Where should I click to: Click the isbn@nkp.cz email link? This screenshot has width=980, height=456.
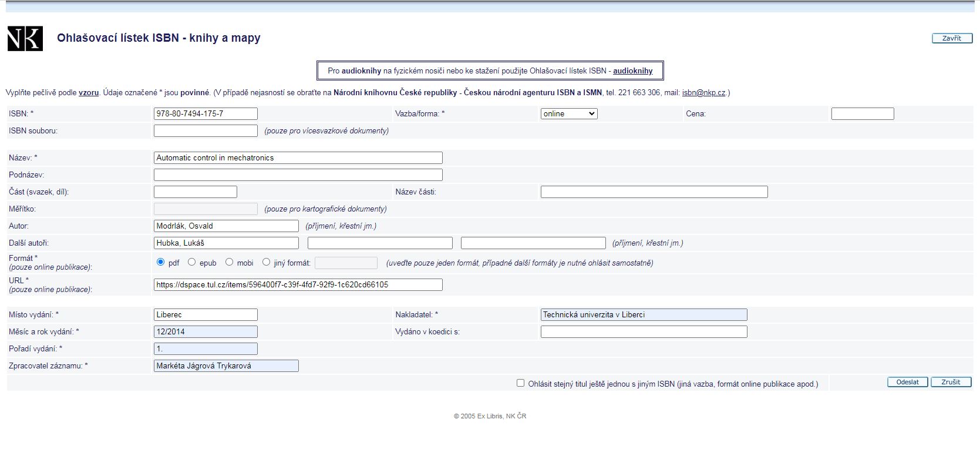703,93
